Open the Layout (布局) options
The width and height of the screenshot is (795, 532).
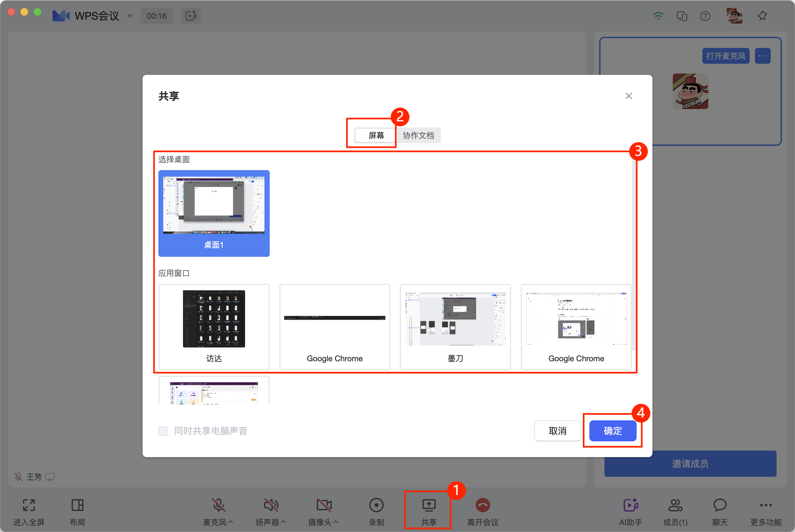point(77,505)
